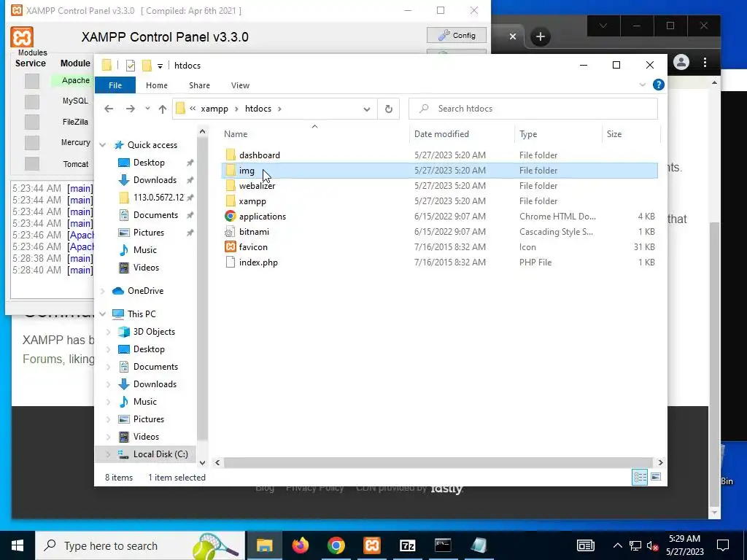This screenshot has width=747, height=560.
Task: Go up one folder level
Action: click(163, 109)
